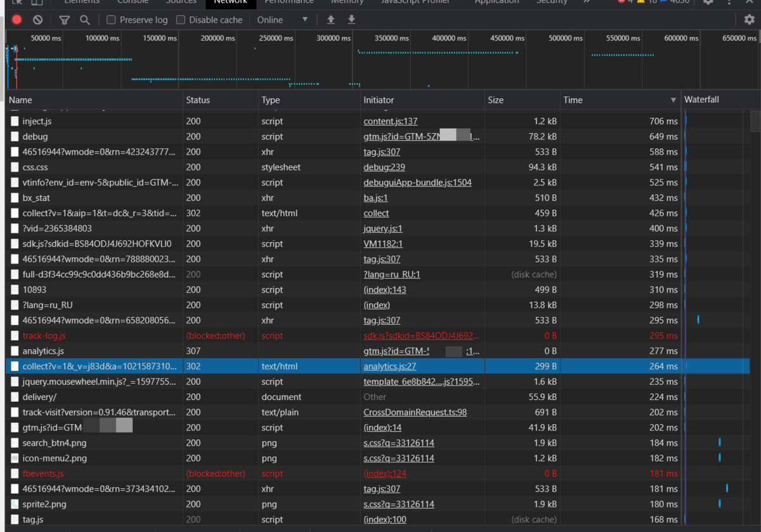Viewport: 761px width, 532px height.
Task: Open network settings gear on the right
Action: click(749, 20)
